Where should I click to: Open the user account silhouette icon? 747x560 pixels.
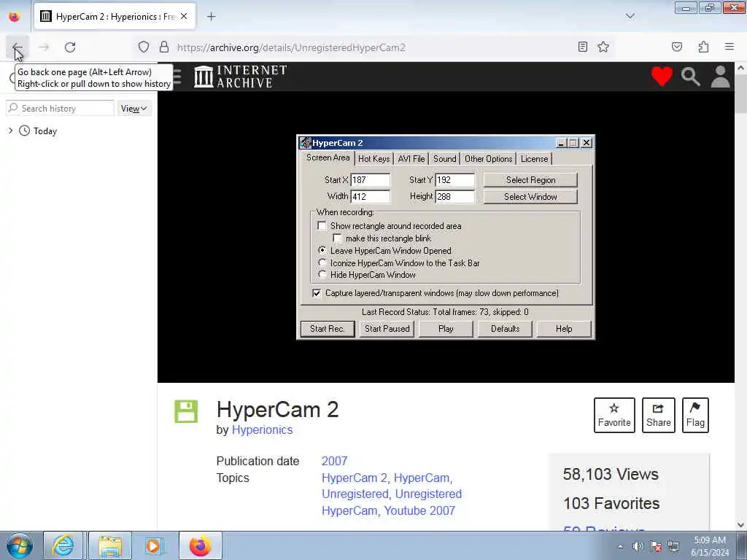(720, 76)
